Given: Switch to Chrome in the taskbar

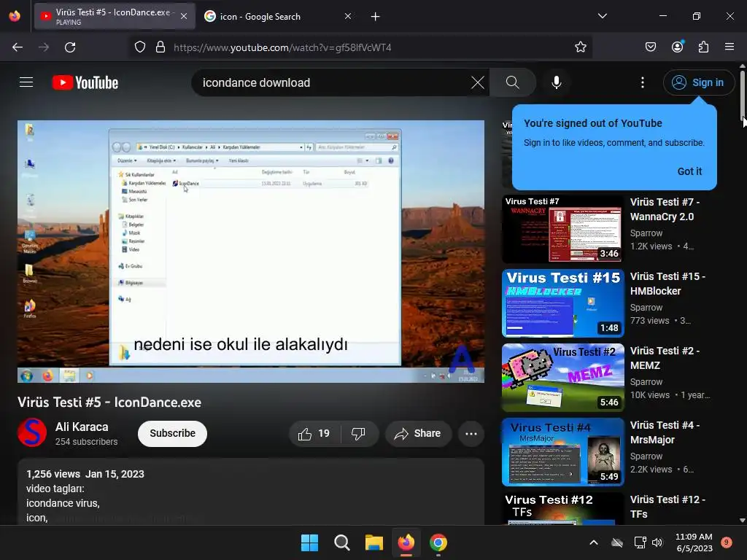Looking at the screenshot, I should click(438, 542).
